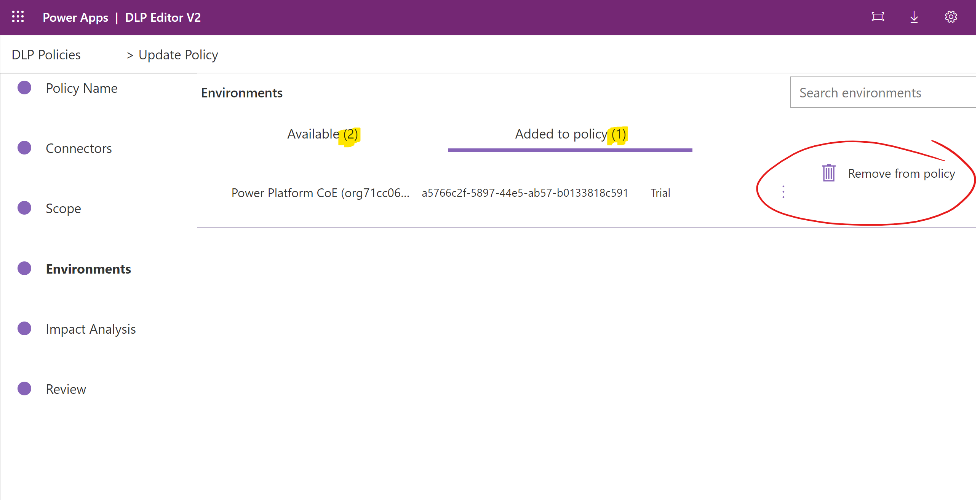
Task: Navigate back via the DLP Policies breadcrumb
Action: click(x=46, y=54)
